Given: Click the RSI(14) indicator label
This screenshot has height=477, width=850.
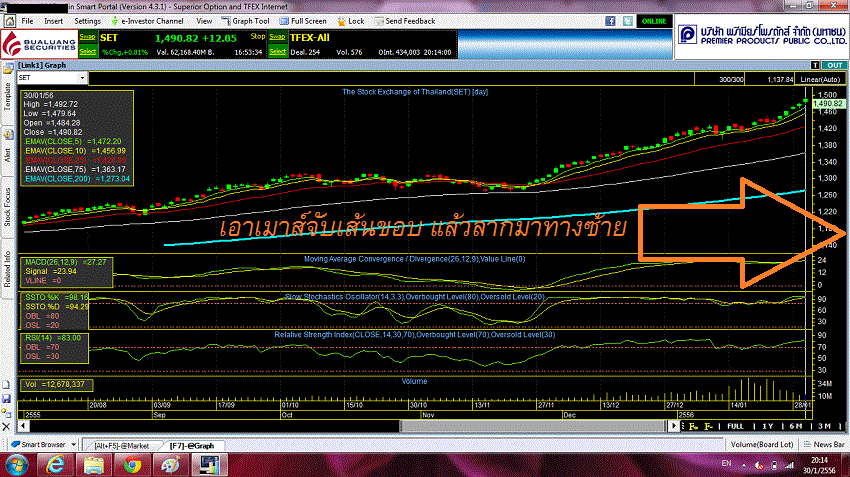Looking at the screenshot, I should (x=52, y=338).
